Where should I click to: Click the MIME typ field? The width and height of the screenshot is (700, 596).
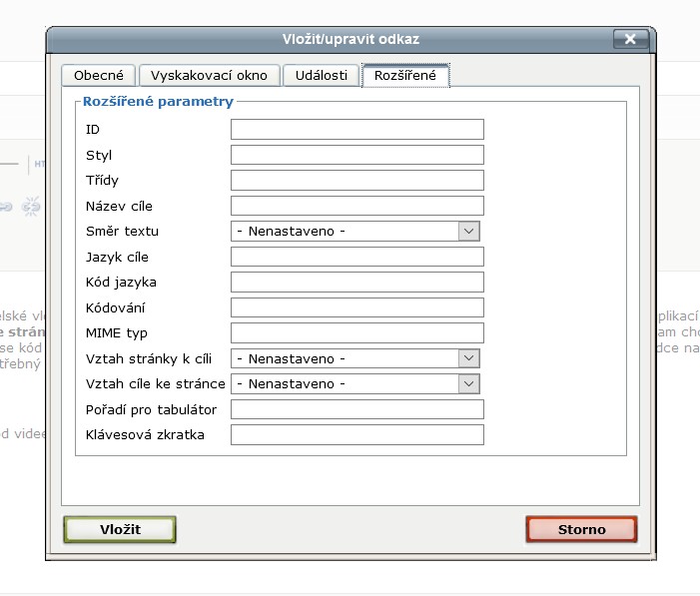356,333
